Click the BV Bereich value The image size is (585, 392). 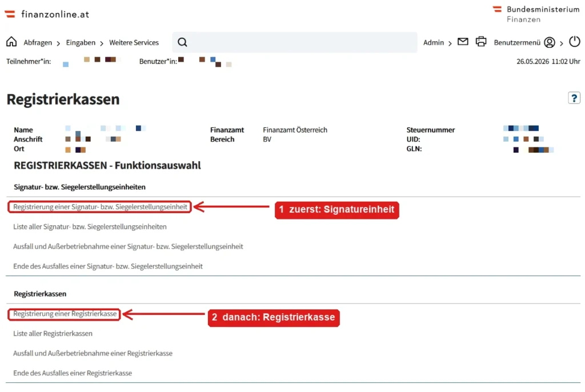point(267,139)
